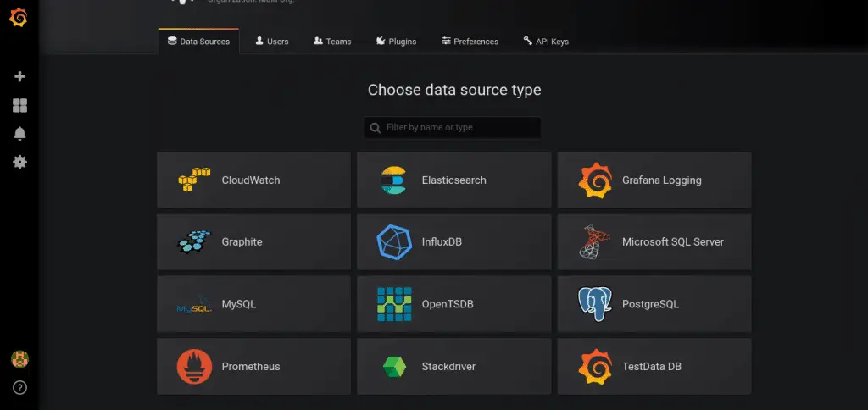This screenshot has height=410, width=868.
Task: Go to the API Keys tab
Action: 546,42
